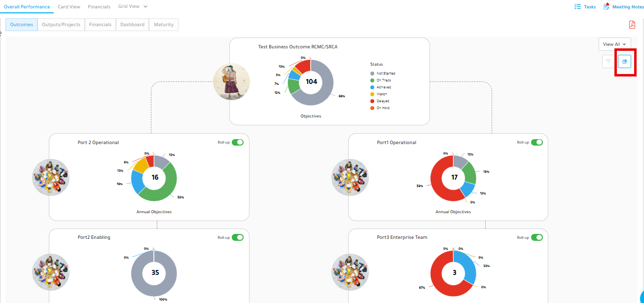Click the Port 2 Operational team image
Screen dimensions: 644x303
(51, 177)
